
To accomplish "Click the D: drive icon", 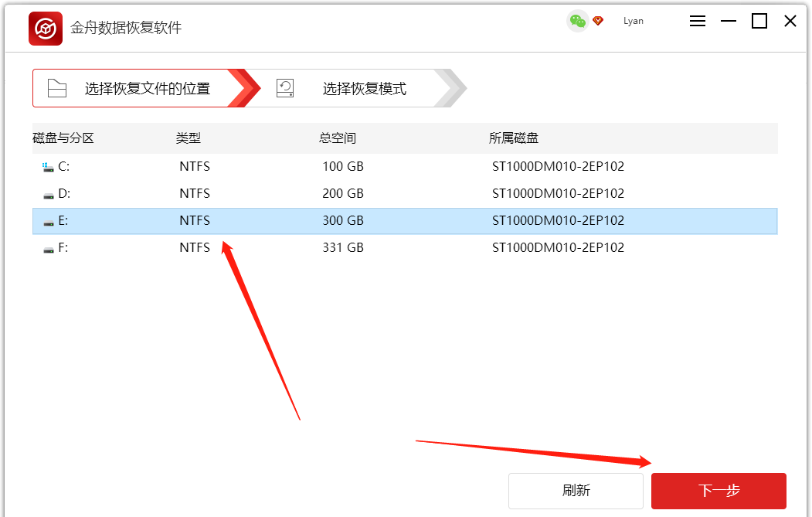I will 48,196.
